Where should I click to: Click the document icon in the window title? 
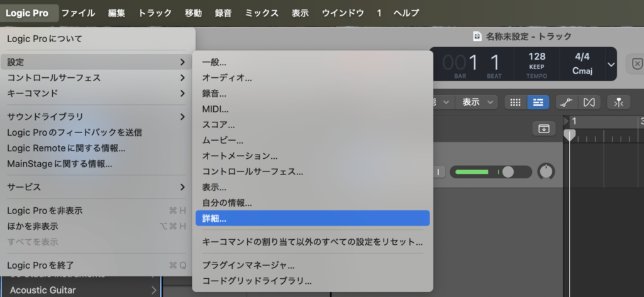(x=477, y=36)
